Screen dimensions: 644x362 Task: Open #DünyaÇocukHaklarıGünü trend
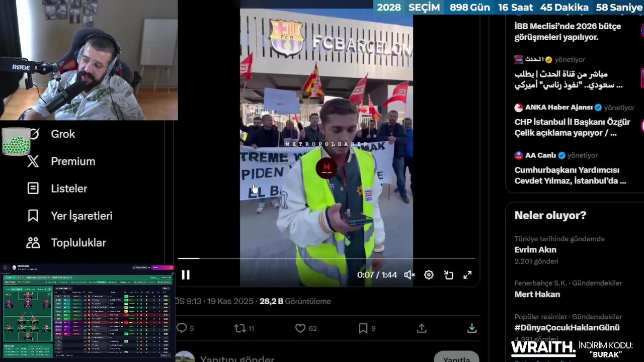pyautogui.click(x=567, y=328)
